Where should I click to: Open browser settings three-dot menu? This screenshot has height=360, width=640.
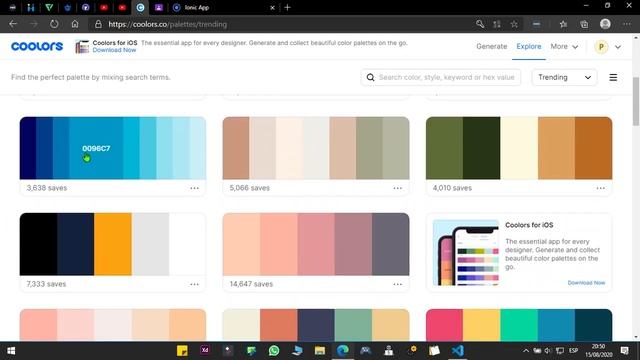627,24
